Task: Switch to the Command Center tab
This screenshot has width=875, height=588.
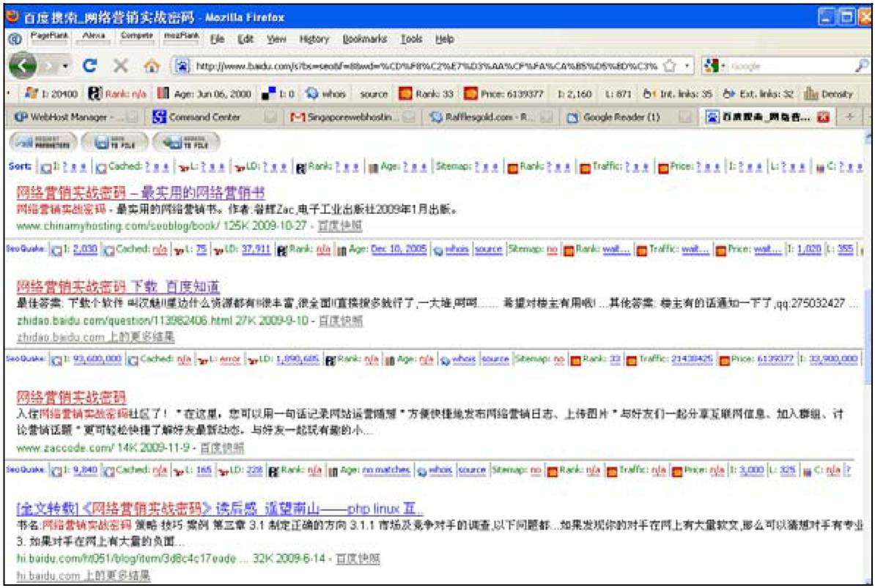Action: point(215,117)
